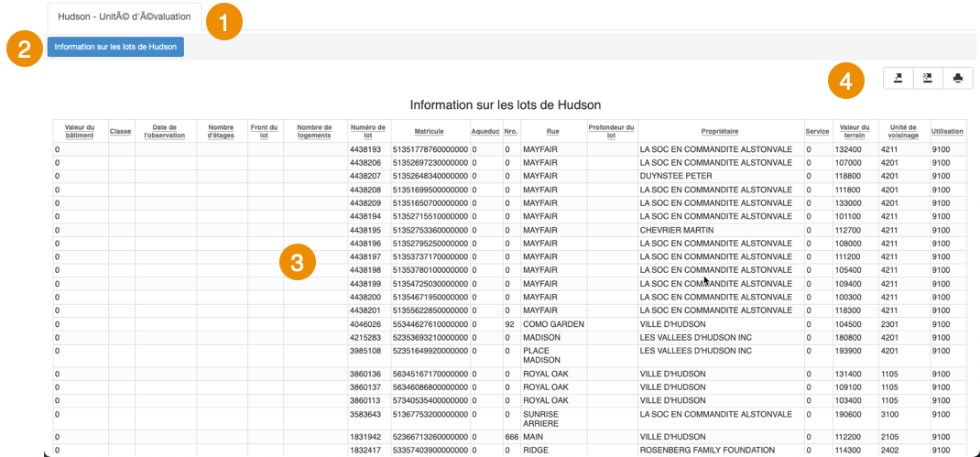Sort by Valeur du terrain column
The width and height of the screenshot is (980, 457).
[854, 131]
